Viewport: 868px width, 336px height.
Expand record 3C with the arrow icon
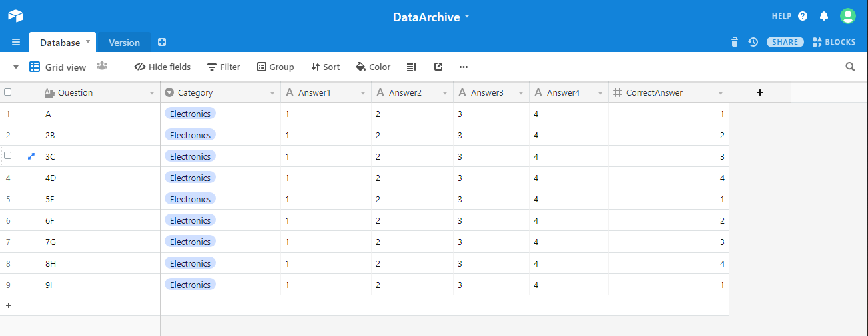[31, 156]
